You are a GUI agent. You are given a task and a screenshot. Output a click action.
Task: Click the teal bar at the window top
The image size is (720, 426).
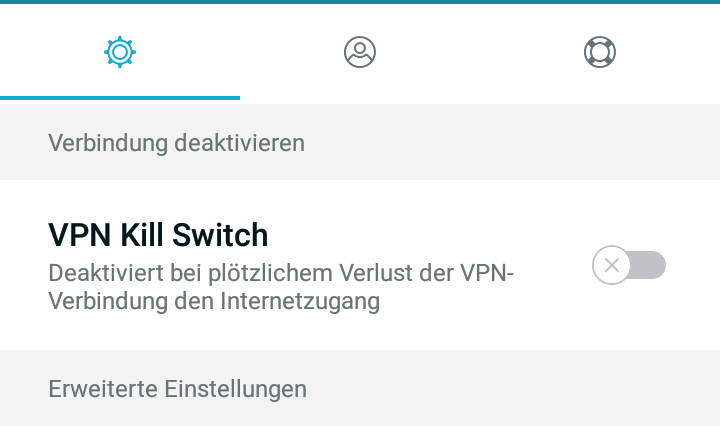(x=360, y=2)
